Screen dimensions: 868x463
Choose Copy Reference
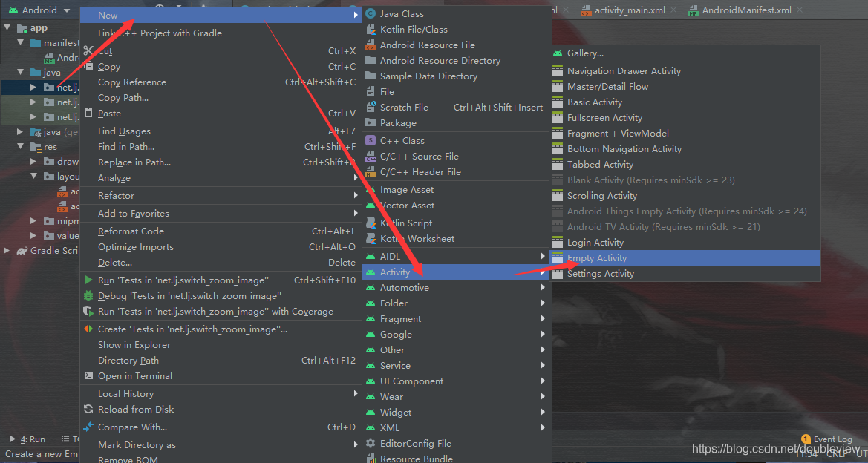pyautogui.click(x=221, y=82)
